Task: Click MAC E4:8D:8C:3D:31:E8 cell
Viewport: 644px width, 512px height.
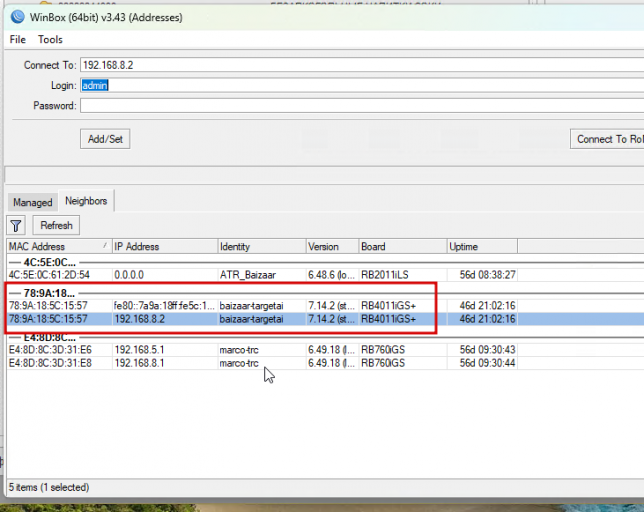Action: (50, 363)
